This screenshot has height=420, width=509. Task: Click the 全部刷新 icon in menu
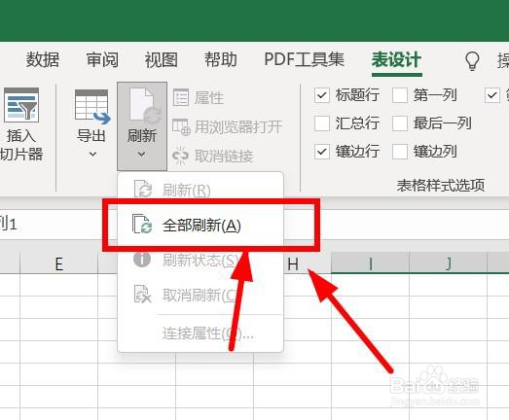click(142, 224)
